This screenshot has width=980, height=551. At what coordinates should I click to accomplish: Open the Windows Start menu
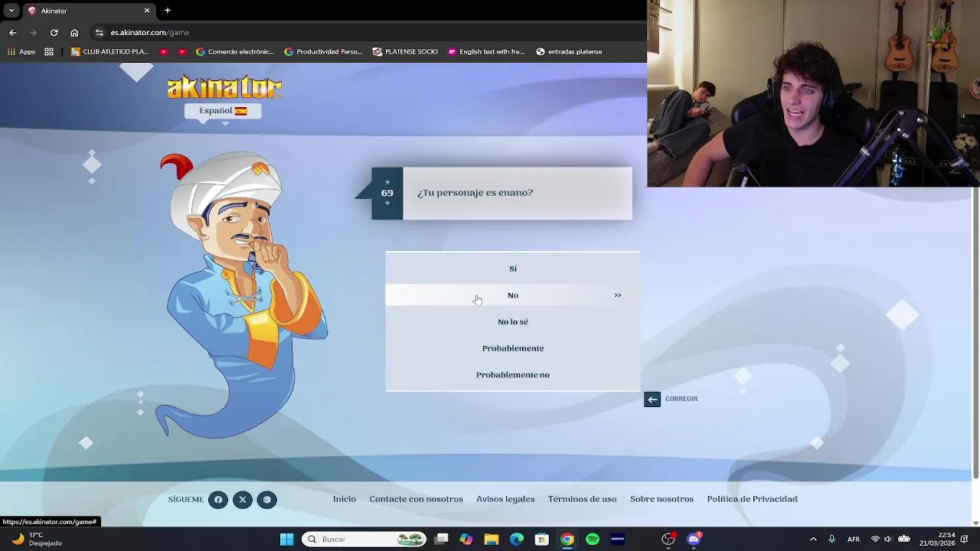(286, 540)
